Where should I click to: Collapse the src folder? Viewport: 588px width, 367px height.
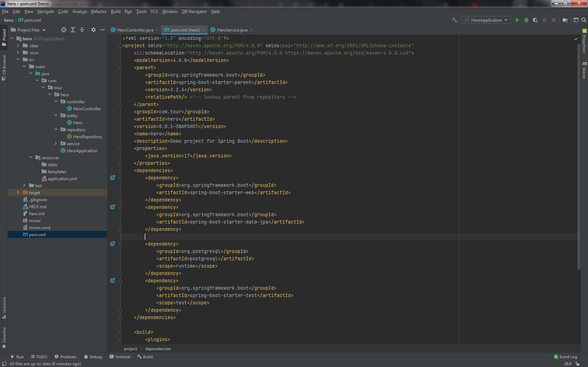pyautogui.click(x=18, y=59)
